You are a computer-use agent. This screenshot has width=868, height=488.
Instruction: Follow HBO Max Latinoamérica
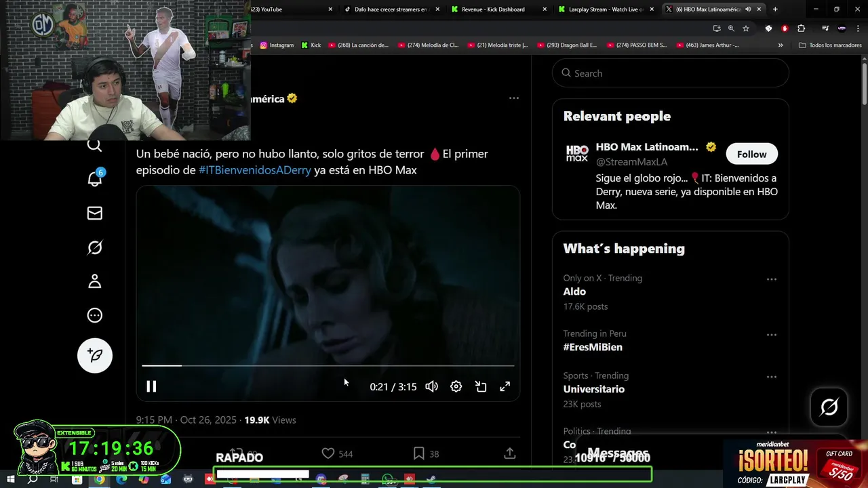pos(751,154)
